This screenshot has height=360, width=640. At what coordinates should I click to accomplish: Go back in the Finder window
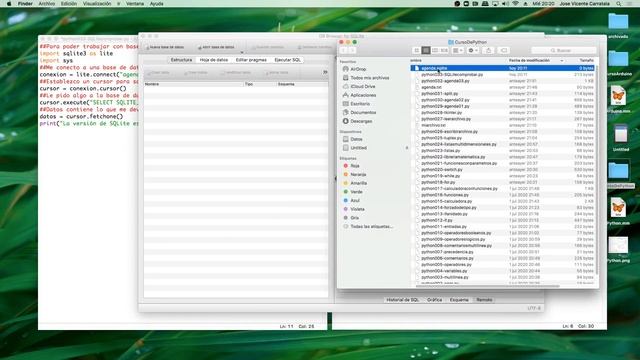[x=344, y=50]
